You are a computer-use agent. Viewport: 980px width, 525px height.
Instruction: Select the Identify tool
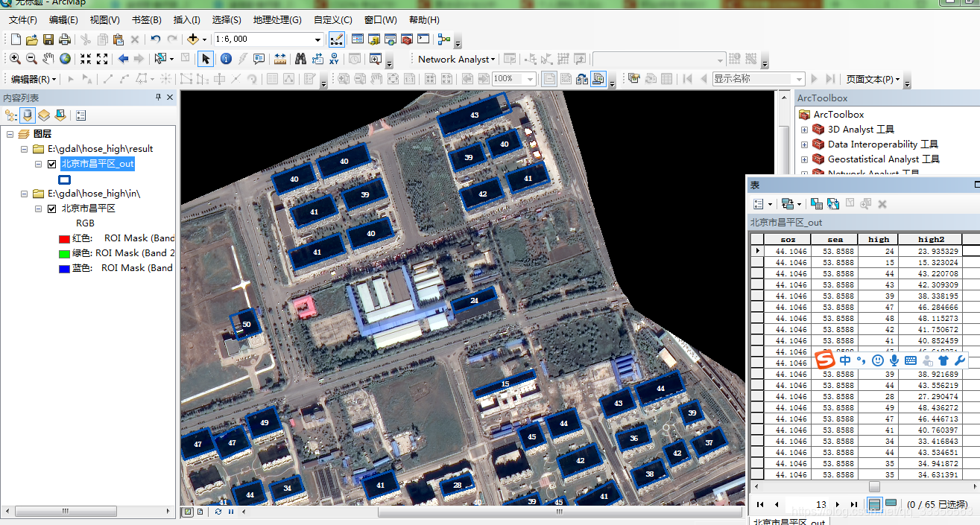tap(226, 59)
